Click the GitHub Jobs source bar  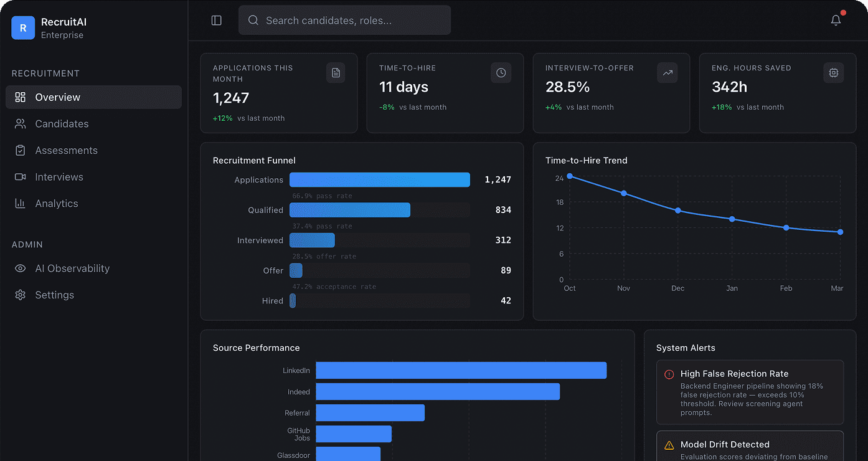coord(354,434)
